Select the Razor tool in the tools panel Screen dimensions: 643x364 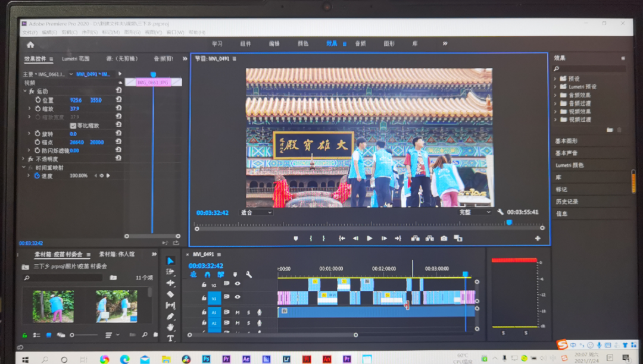[x=170, y=294]
